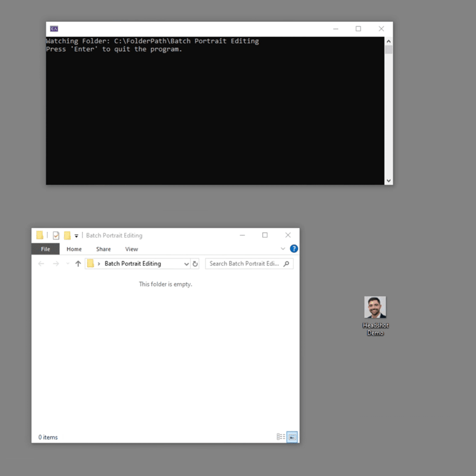
Task: Select Batch Portrait Editing in address bar
Action: 133,264
